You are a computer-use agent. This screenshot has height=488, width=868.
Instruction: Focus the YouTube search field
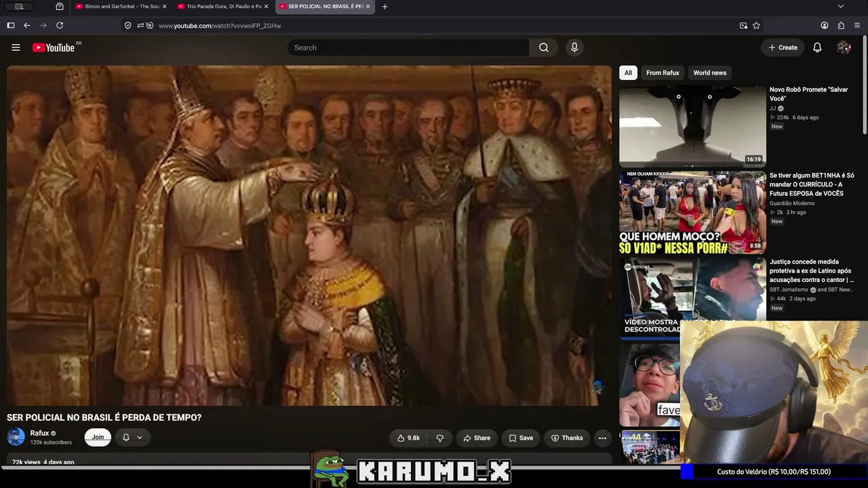[408, 47]
